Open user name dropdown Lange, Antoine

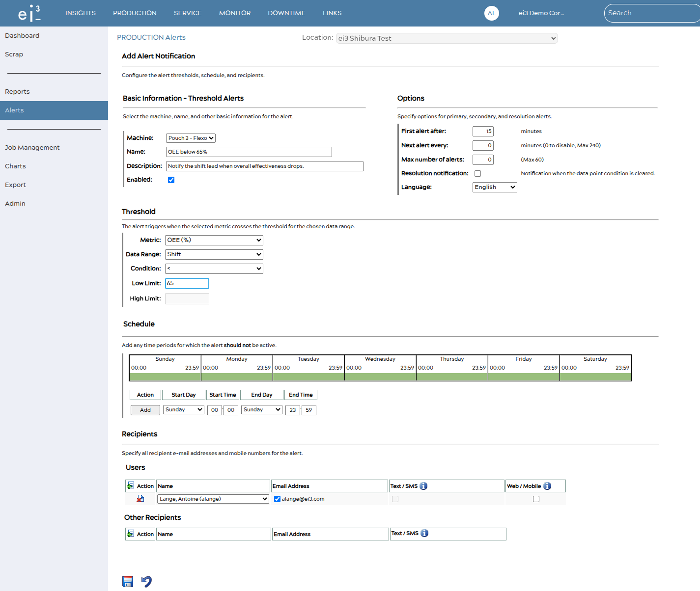(x=213, y=499)
